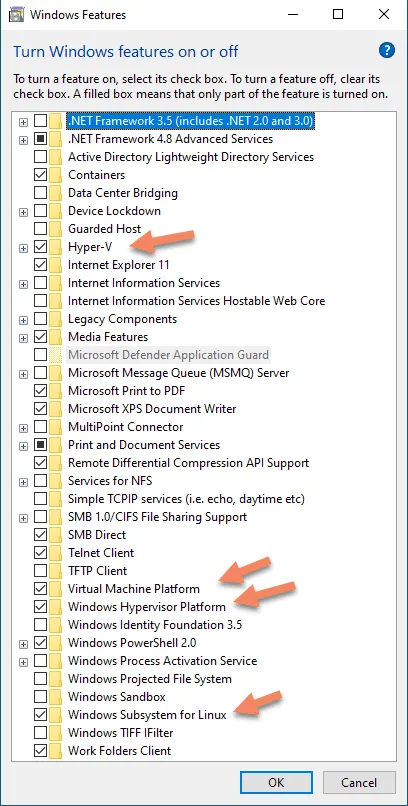Uncheck Microsoft XPS Document Writer
The image size is (408, 806).
(40, 409)
